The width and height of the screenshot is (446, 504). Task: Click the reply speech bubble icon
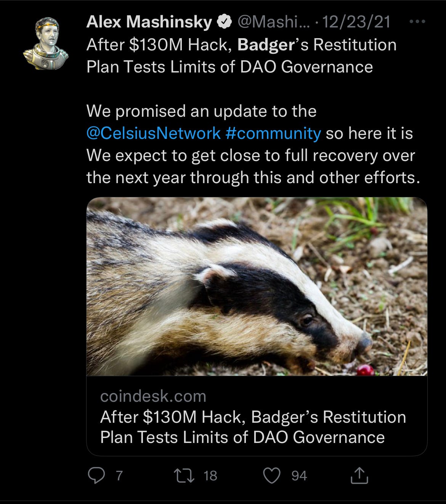[96, 476]
